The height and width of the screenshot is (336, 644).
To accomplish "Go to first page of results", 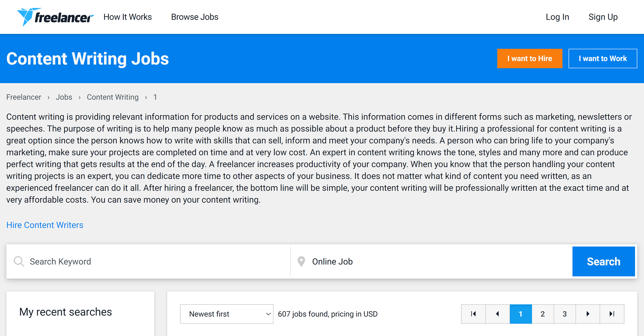I will pos(473,314).
